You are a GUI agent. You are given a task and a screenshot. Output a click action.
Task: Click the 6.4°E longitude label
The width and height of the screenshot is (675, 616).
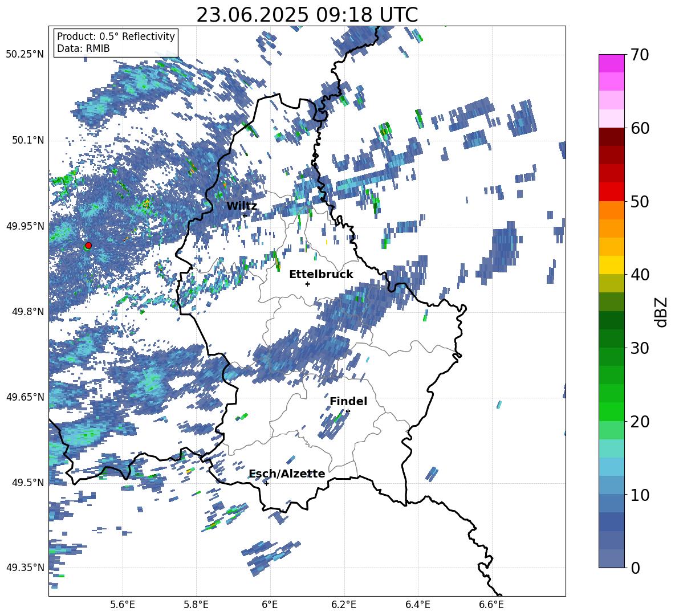(418, 605)
